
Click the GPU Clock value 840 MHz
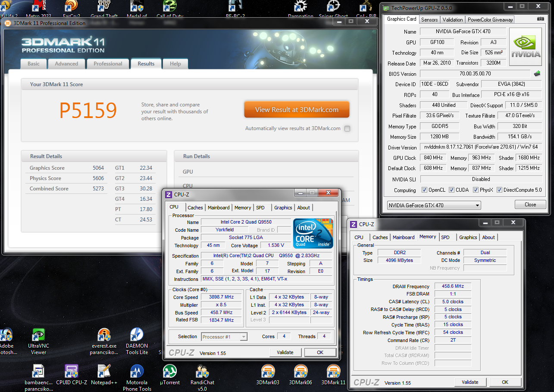click(433, 158)
